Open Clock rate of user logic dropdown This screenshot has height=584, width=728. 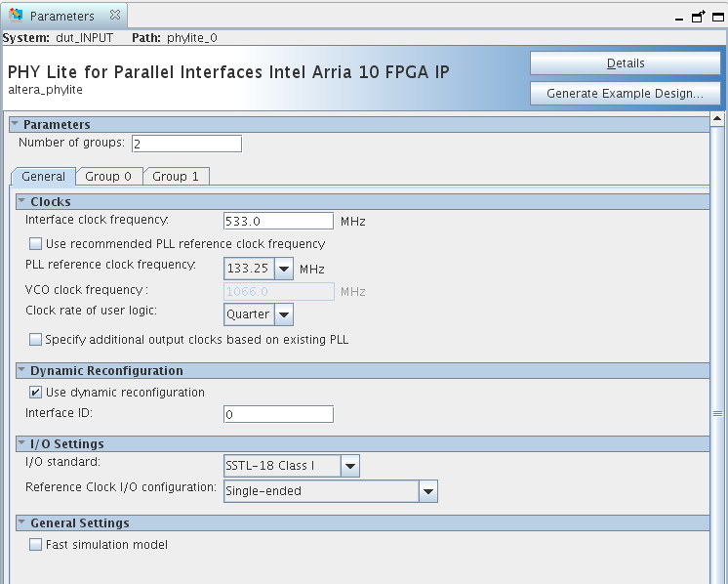click(x=284, y=314)
